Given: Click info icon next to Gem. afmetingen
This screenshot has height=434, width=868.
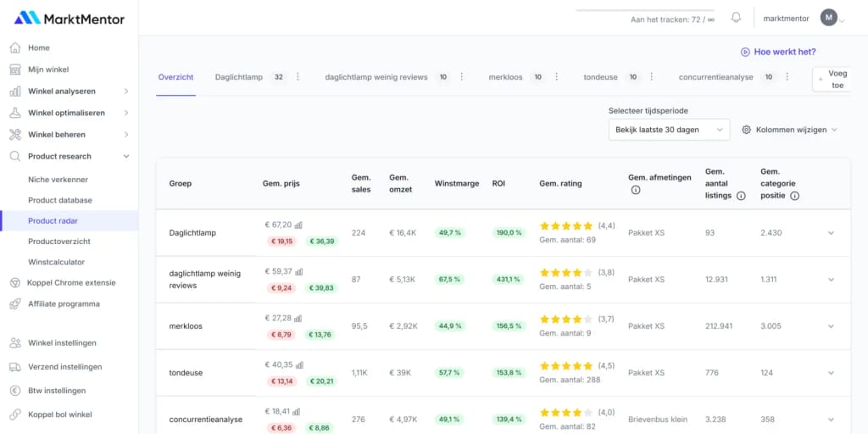Looking at the screenshot, I should (636, 190).
